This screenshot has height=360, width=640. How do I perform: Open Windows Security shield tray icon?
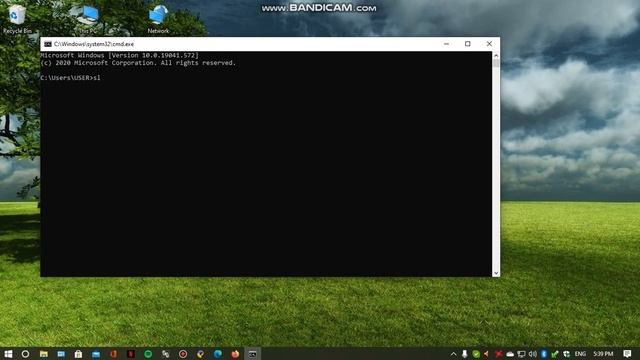click(x=567, y=354)
